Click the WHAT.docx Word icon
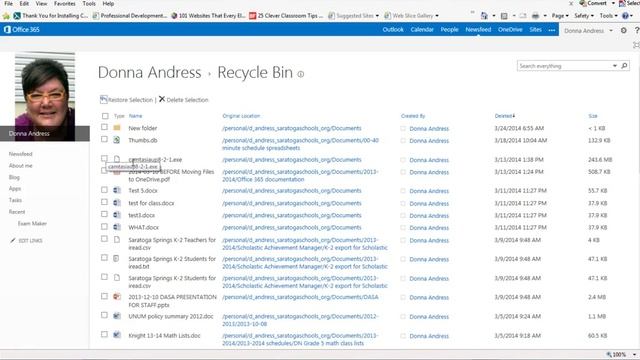The height and width of the screenshot is (360, 640). click(x=117, y=227)
